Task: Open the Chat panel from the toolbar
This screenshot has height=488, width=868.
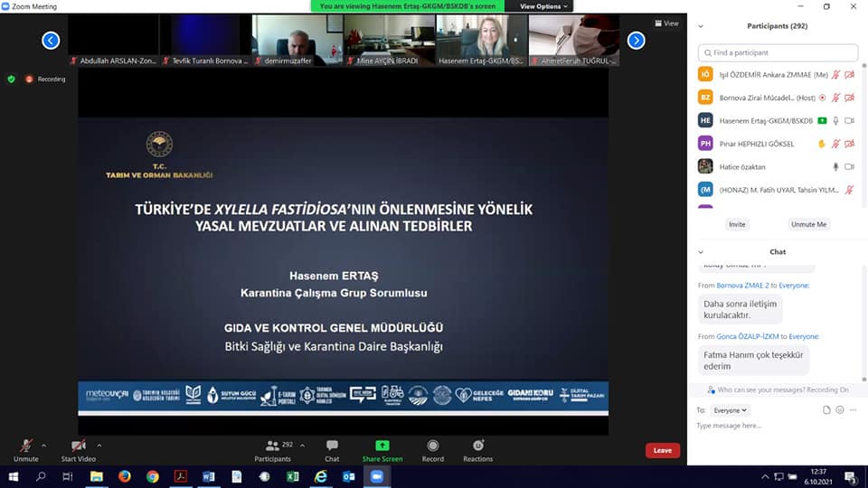Action: pyautogui.click(x=332, y=449)
